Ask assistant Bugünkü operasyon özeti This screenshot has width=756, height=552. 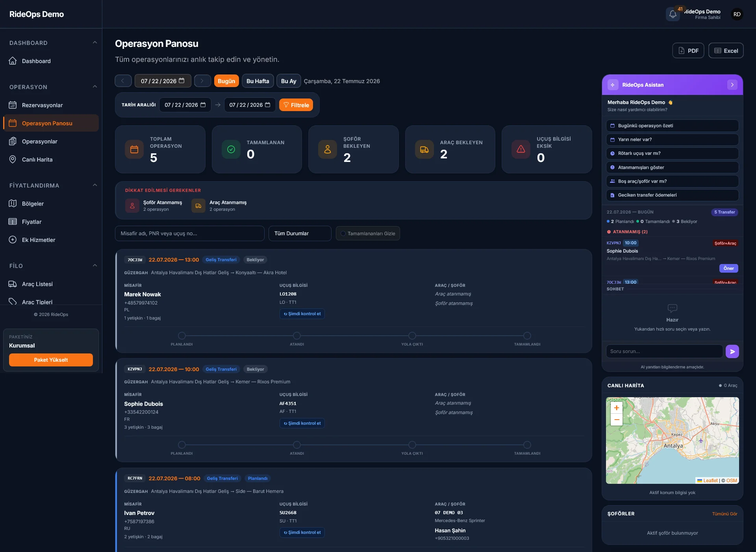672,126
